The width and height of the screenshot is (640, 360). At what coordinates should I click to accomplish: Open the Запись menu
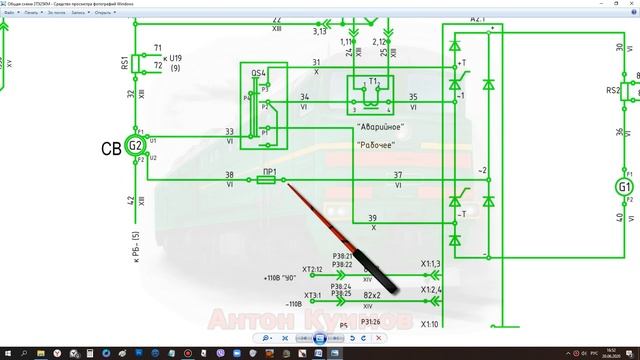click(x=80, y=13)
